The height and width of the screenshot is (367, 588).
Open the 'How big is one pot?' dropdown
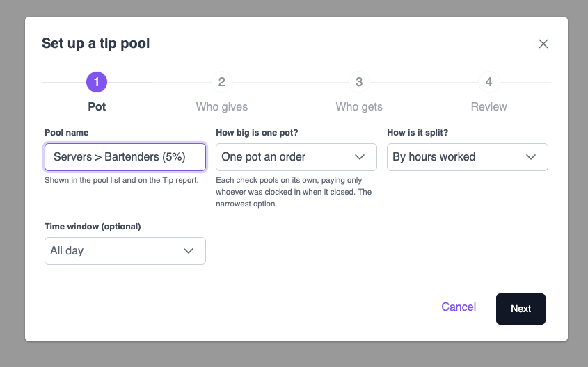296,157
